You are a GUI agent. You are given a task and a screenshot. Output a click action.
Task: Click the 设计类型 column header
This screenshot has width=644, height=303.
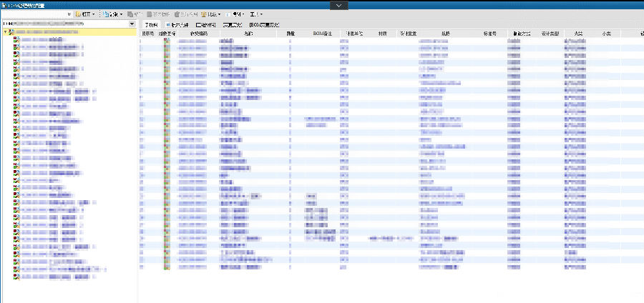coord(550,34)
